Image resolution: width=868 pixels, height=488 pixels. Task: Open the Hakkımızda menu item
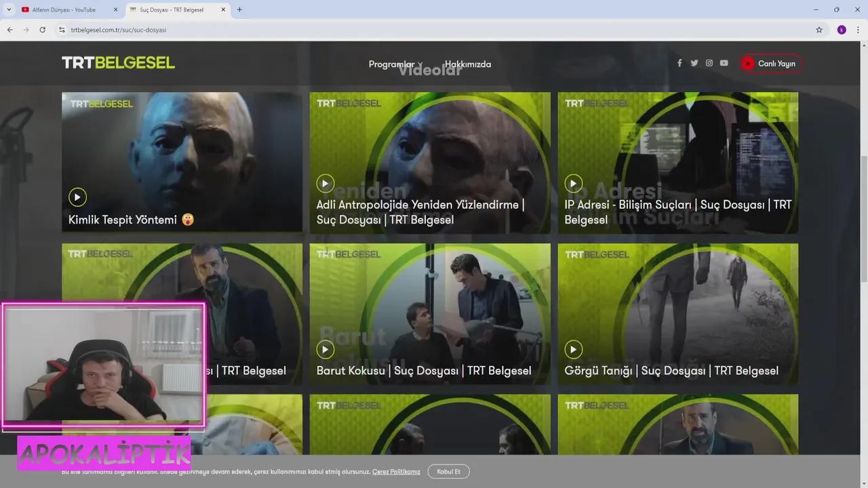coord(468,64)
